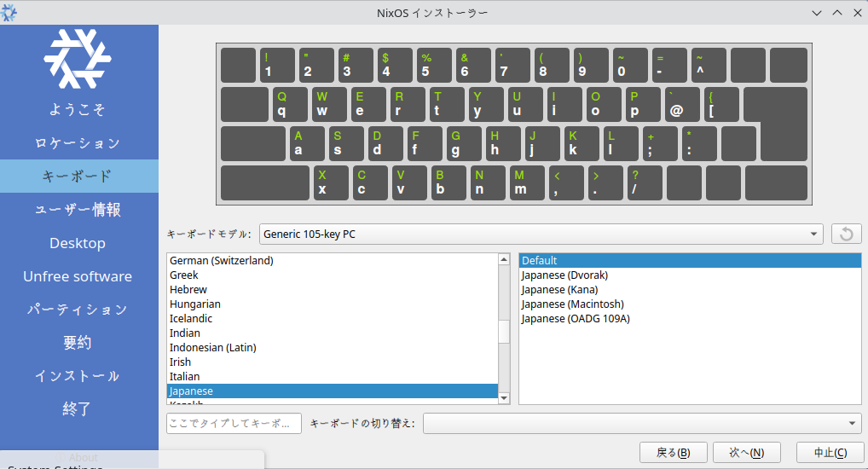This screenshot has height=469, width=868.
Task: Click the < , key in keyboard preview
Action: pyautogui.click(x=566, y=182)
